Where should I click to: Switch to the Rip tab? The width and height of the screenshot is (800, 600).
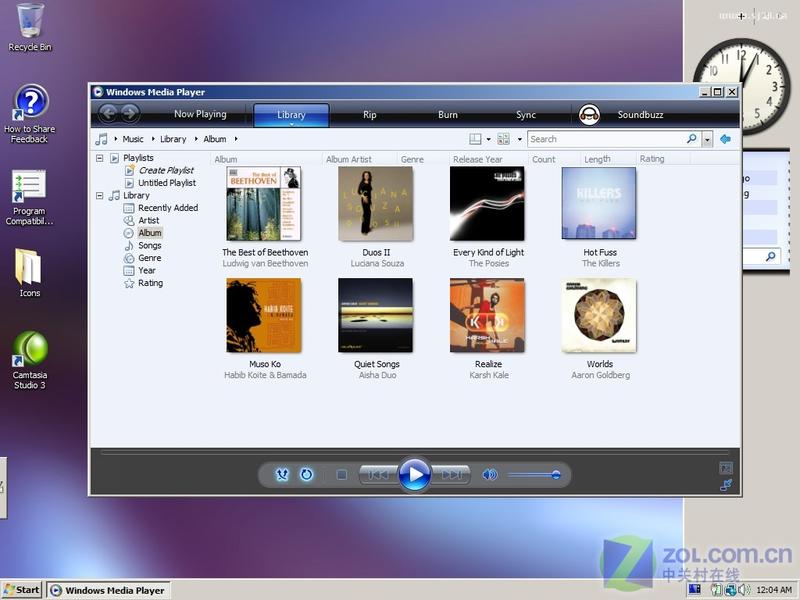tap(369, 115)
